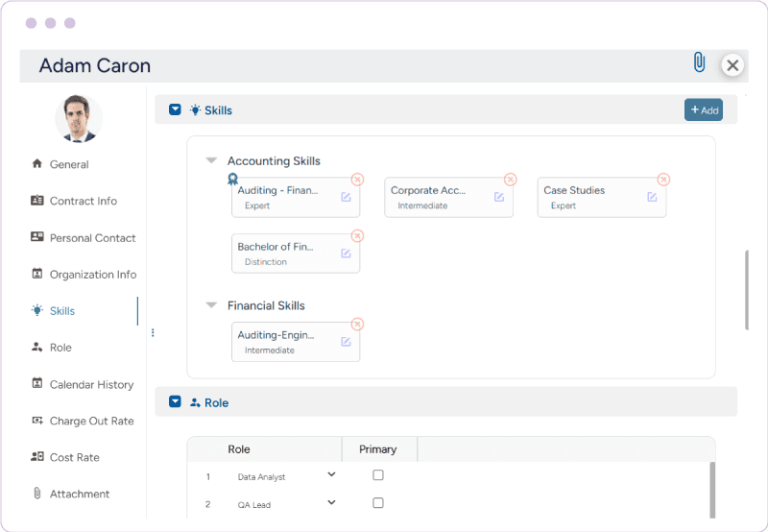Image resolution: width=768 pixels, height=532 pixels.
Task: Open Attachment section in sidebar
Action: coord(80,494)
